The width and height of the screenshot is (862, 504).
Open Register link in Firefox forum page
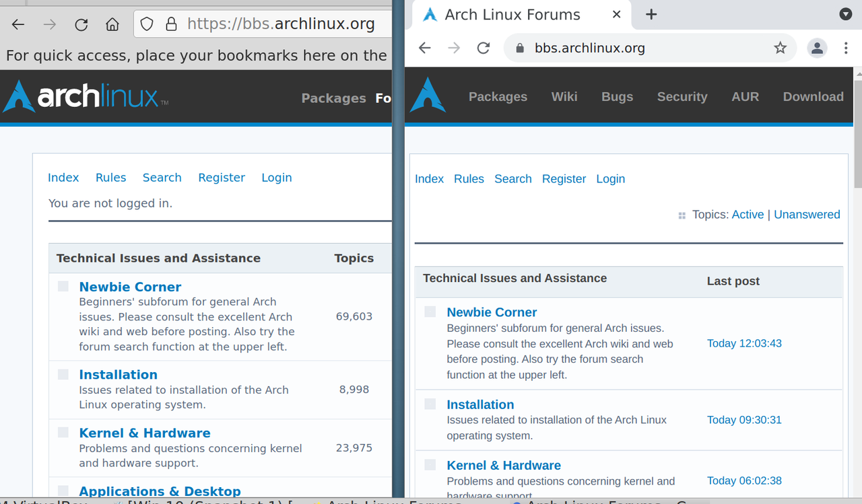[222, 178]
